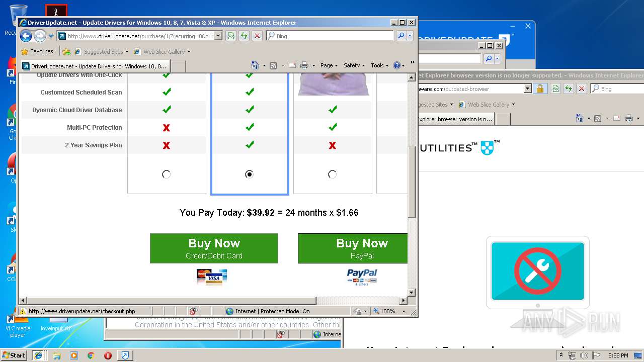Image resolution: width=644 pixels, height=362 pixels.
Task: Click the Home icon in command bar
Action: [x=255, y=65]
